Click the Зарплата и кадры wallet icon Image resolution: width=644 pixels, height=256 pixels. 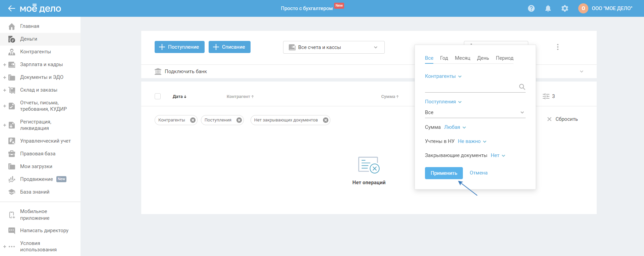12,64
